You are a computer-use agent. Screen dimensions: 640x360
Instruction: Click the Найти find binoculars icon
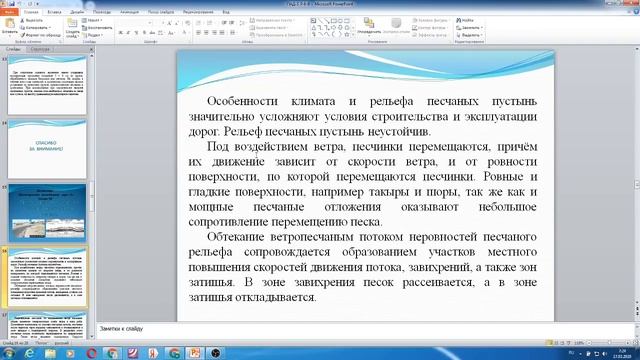tap(459, 20)
